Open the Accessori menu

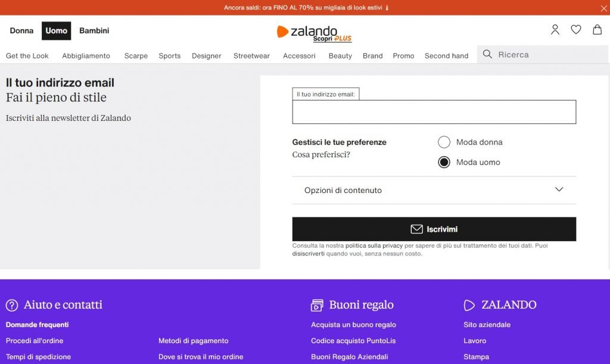coord(299,55)
